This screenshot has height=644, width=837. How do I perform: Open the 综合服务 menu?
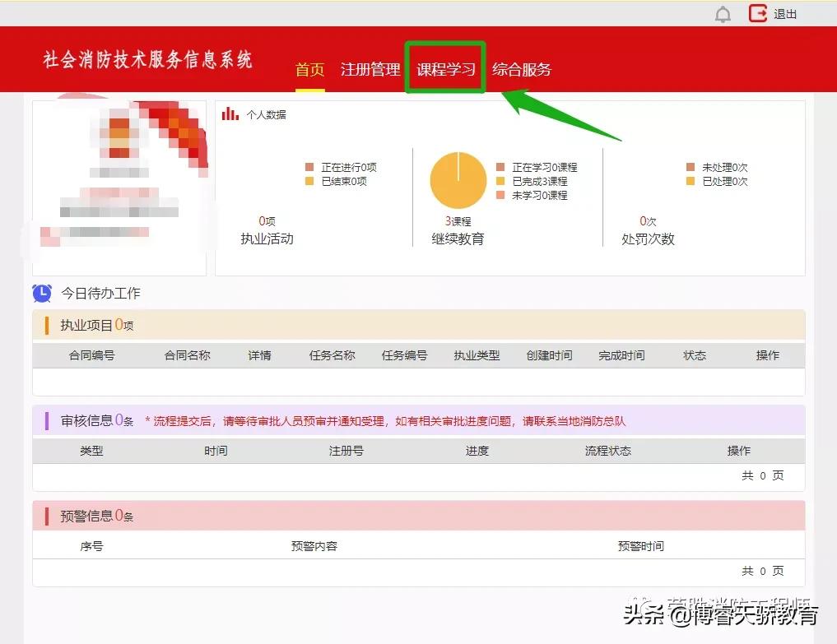523,69
